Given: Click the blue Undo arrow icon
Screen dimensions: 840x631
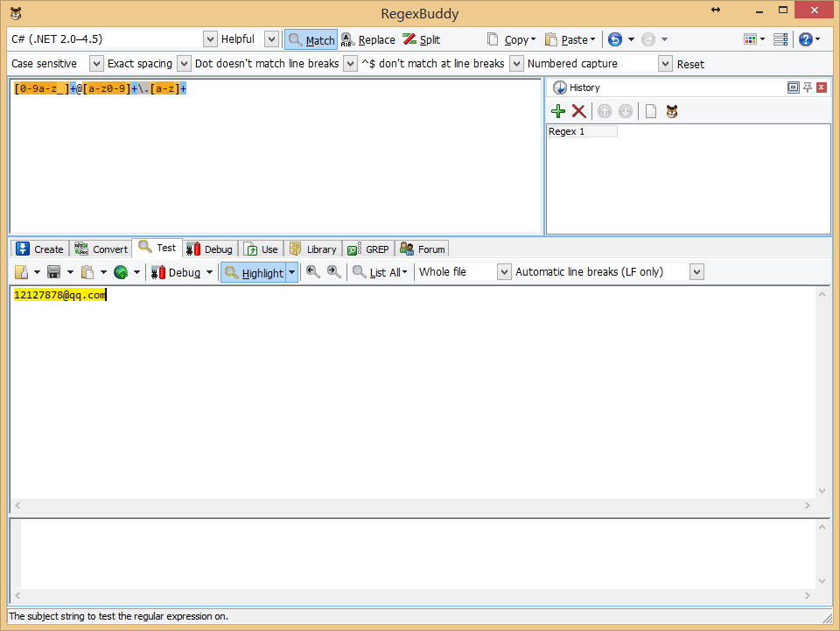Looking at the screenshot, I should click(x=615, y=39).
